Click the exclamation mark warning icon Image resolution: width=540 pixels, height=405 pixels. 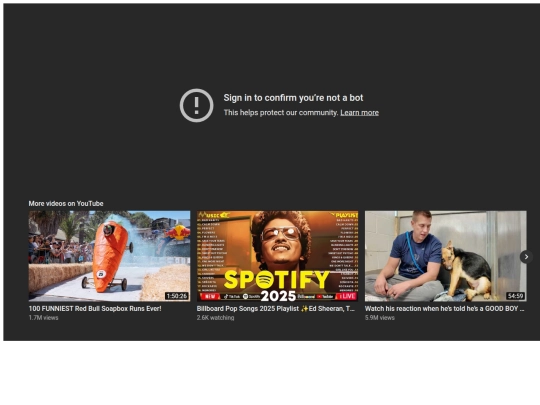pos(196,105)
